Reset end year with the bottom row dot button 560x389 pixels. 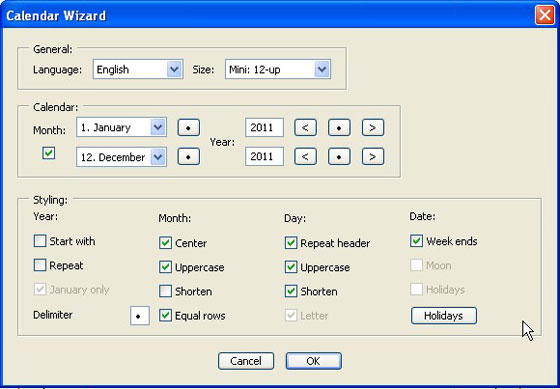339,156
